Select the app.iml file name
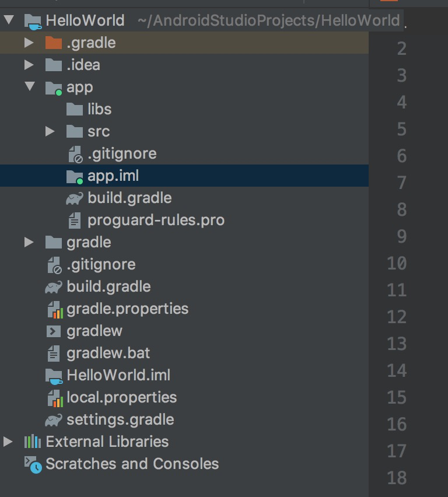The width and height of the screenshot is (448, 497). 113,176
